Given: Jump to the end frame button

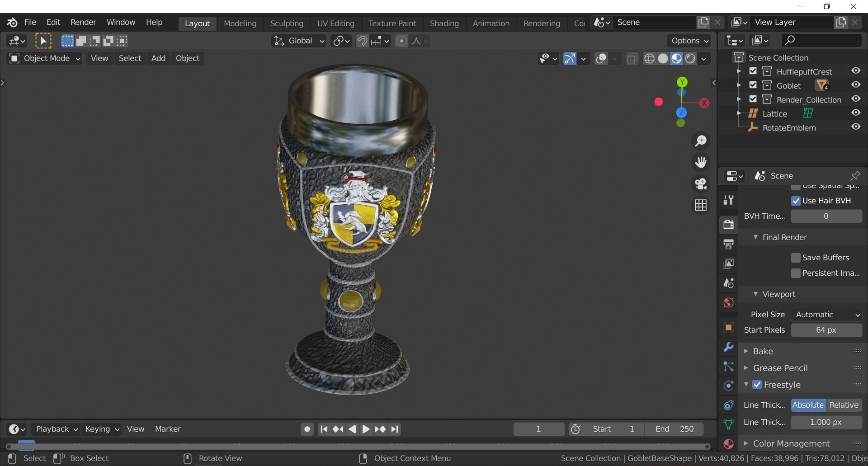Looking at the screenshot, I should (395, 429).
